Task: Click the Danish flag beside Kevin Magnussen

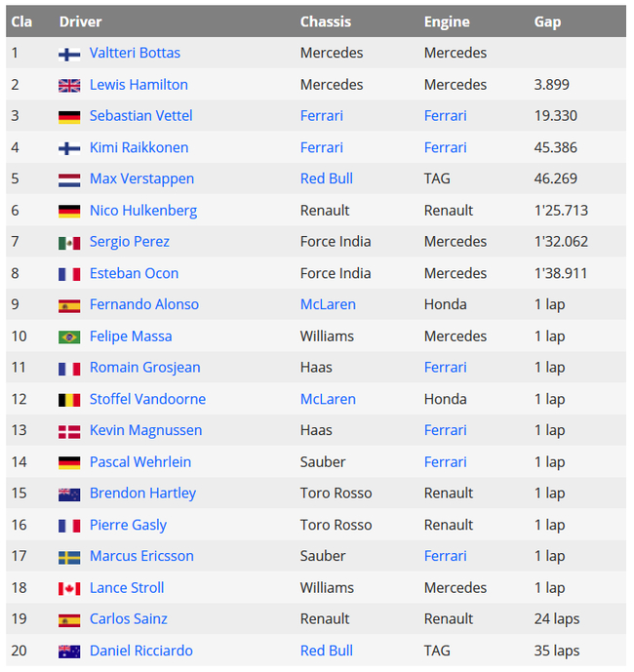Action: [x=69, y=431]
